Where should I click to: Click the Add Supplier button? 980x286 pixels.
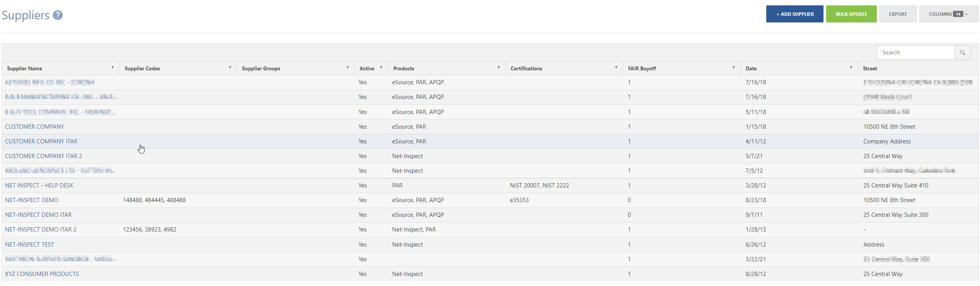coord(795,14)
